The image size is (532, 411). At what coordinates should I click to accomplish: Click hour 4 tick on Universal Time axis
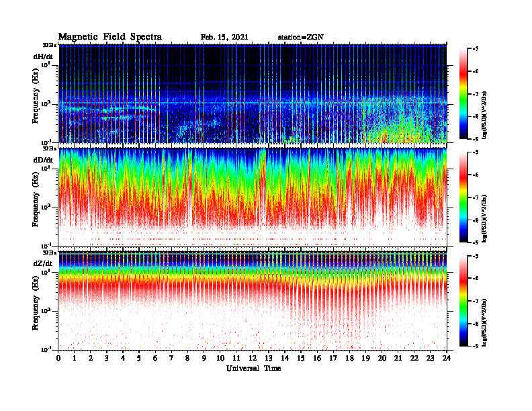(123, 358)
